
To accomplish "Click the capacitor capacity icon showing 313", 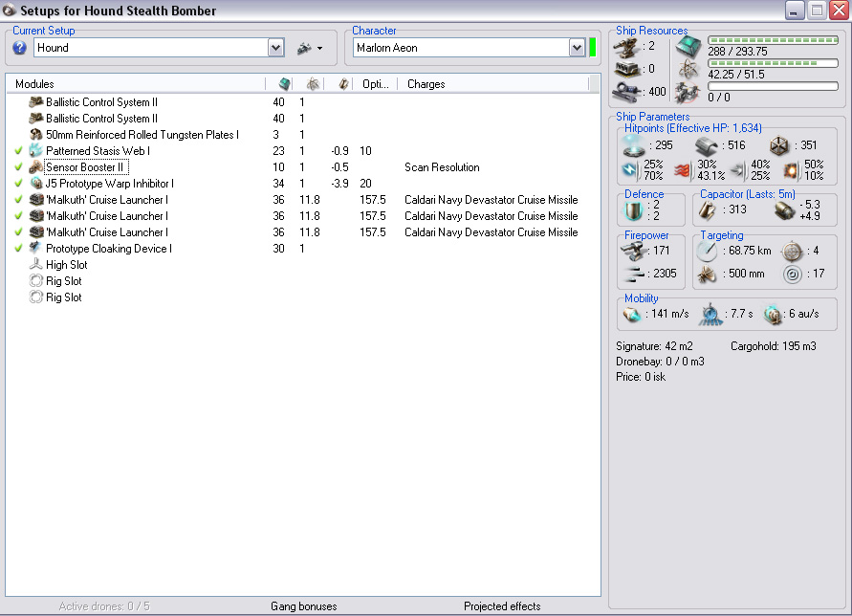I will click(707, 210).
